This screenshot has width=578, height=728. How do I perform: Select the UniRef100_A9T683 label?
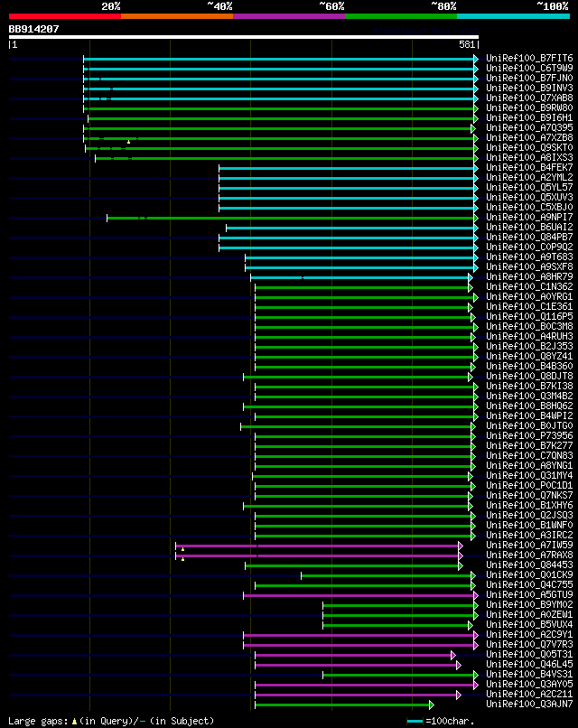point(529,257)
